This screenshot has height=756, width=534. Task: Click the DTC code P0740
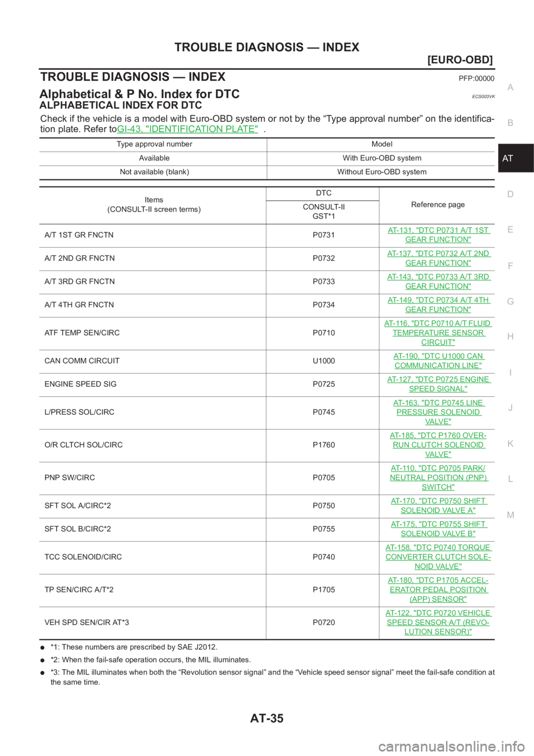[324, 557]
